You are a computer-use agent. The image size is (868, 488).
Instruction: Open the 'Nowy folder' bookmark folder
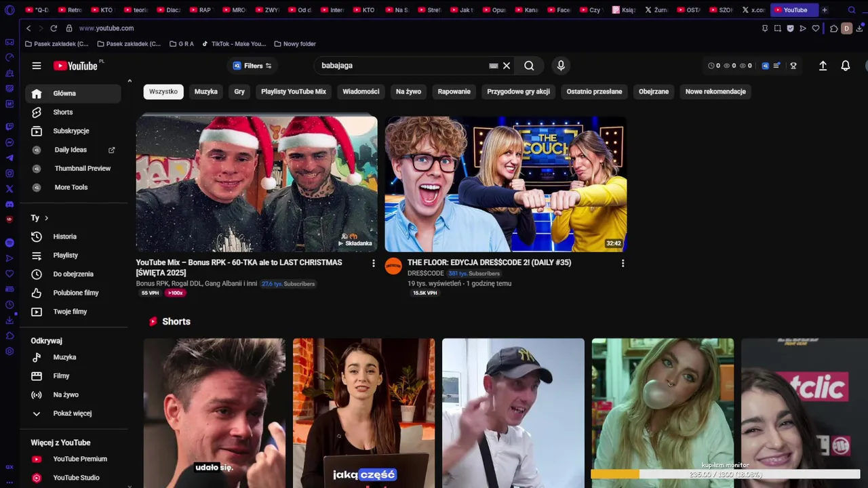295,44
